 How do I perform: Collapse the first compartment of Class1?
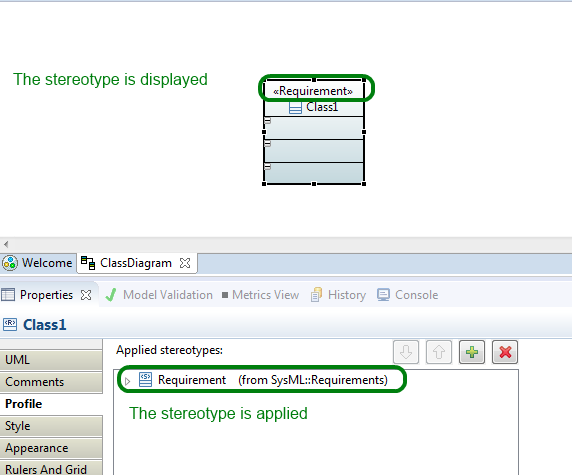(x=268, y=121)
